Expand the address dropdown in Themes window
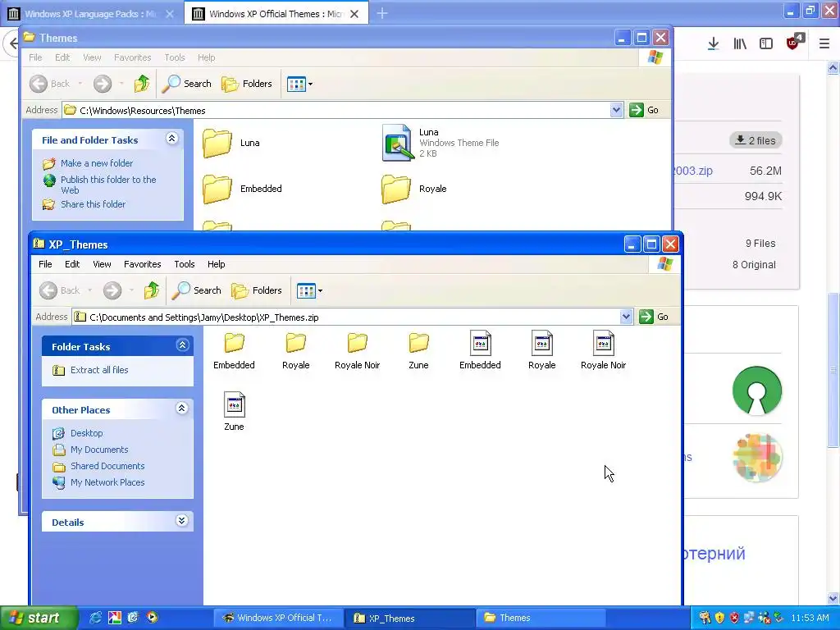The height and width of the screenshot is (630, 840). pyautogui.click(x=616, y=110)
